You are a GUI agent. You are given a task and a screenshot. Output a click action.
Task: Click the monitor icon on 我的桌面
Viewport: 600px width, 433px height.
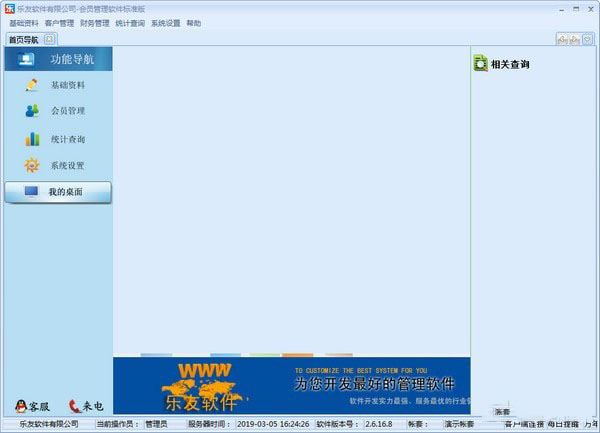click(x=31, y=192)
